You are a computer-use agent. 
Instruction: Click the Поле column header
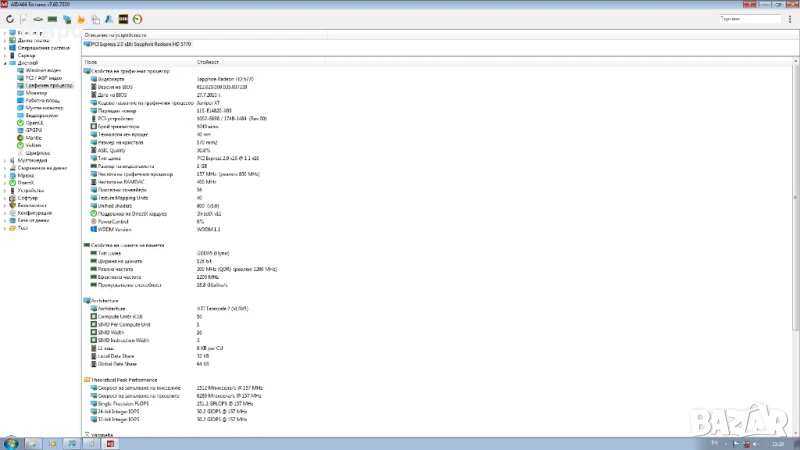[x=138, y=62]
